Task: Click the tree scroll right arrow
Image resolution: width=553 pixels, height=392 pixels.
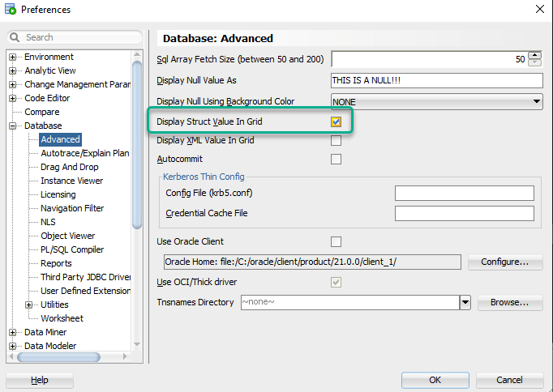Action: 125,357
